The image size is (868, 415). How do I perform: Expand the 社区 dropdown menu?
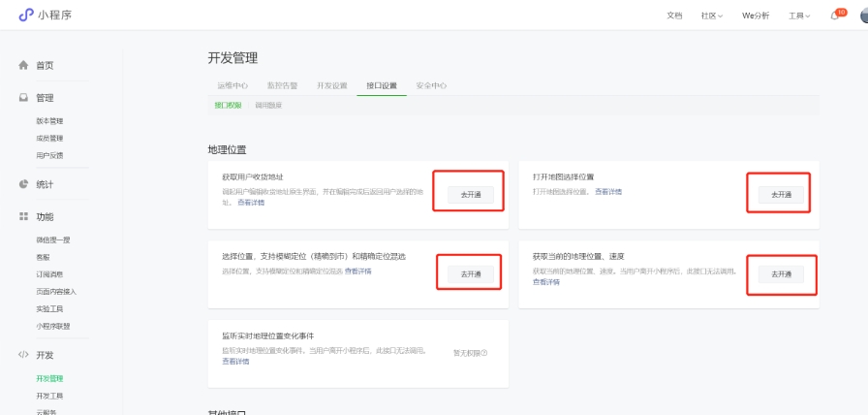712,16
